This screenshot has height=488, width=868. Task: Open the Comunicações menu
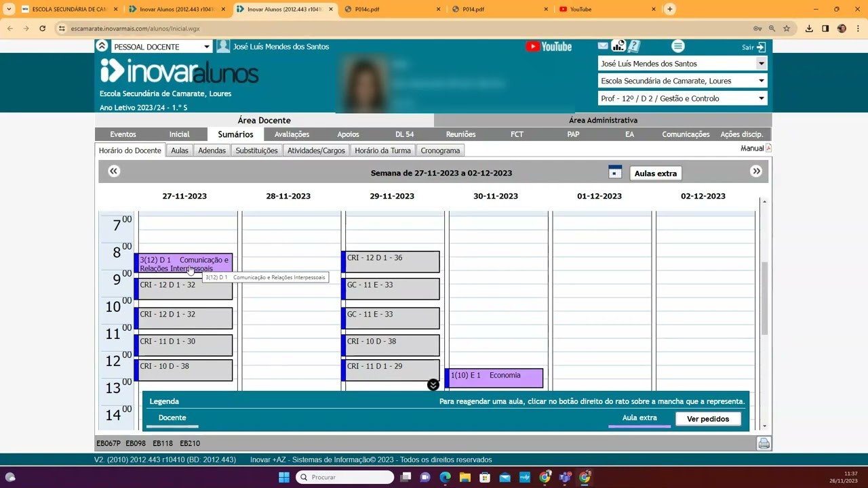[686, 134]
